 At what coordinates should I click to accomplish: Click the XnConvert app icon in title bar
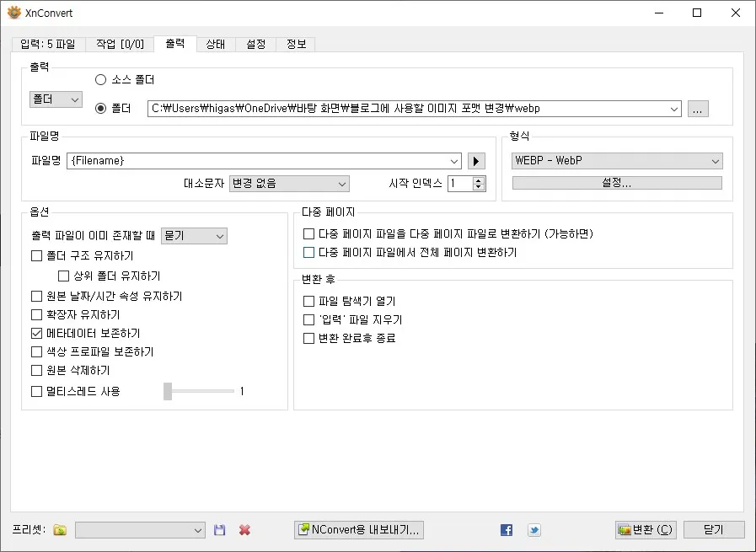click(x=14, y=13)
